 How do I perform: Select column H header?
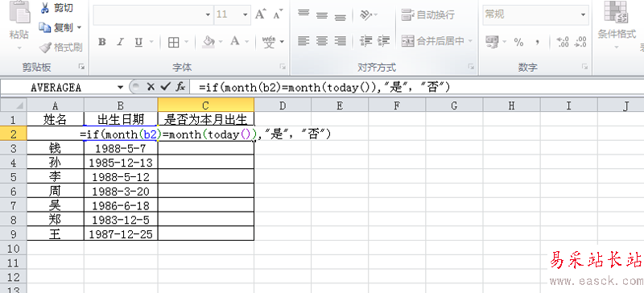pos(511,106)
